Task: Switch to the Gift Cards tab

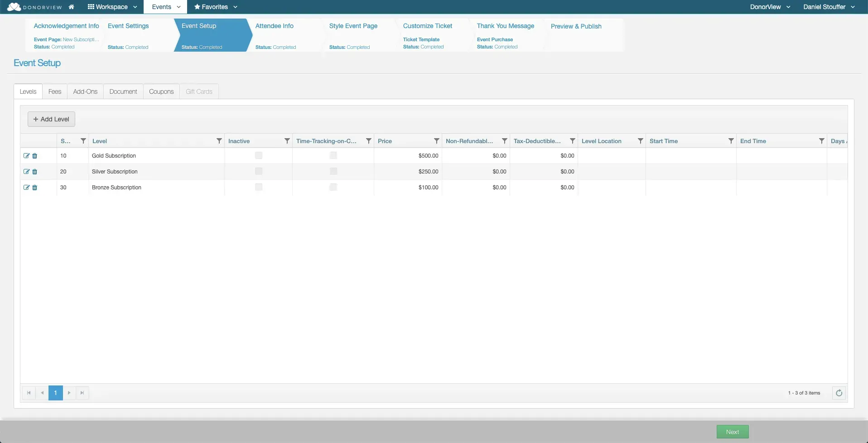Action: 199,91
